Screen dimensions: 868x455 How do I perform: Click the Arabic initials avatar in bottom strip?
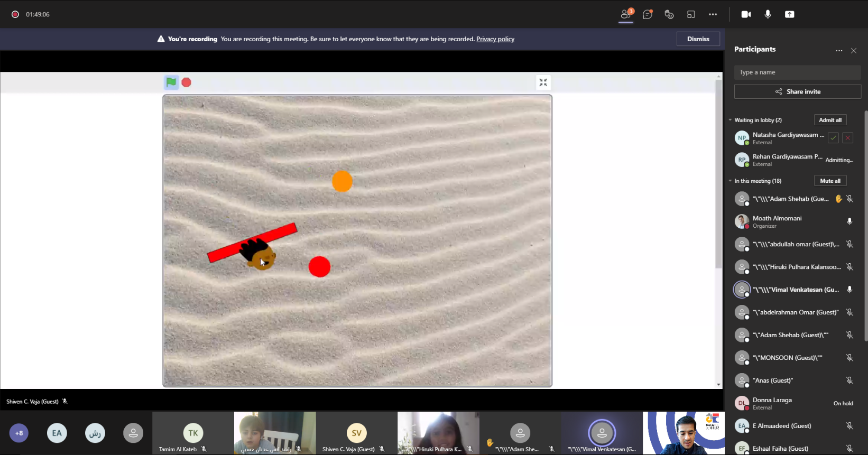pyautogui.click(x=95, y=433)
